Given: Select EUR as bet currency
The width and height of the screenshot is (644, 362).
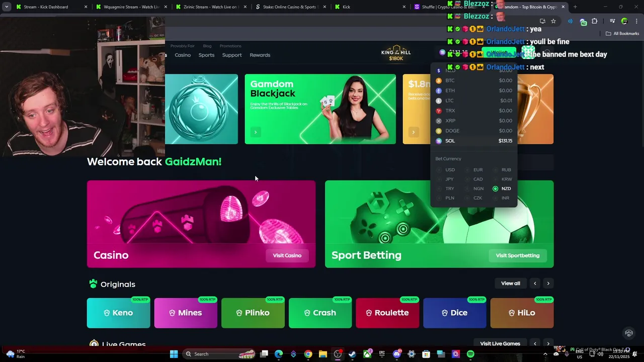Looking at the screenshot, I should click(x=474, y=170).
